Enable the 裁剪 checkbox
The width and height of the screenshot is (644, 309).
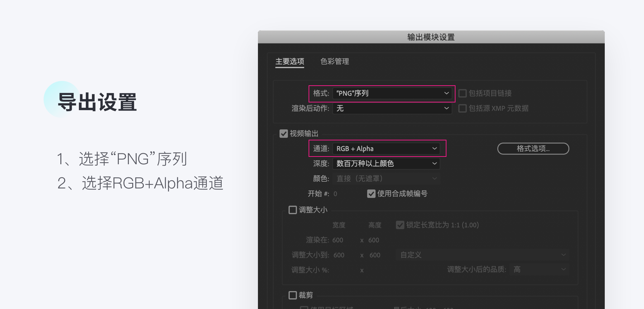(293, 295)
